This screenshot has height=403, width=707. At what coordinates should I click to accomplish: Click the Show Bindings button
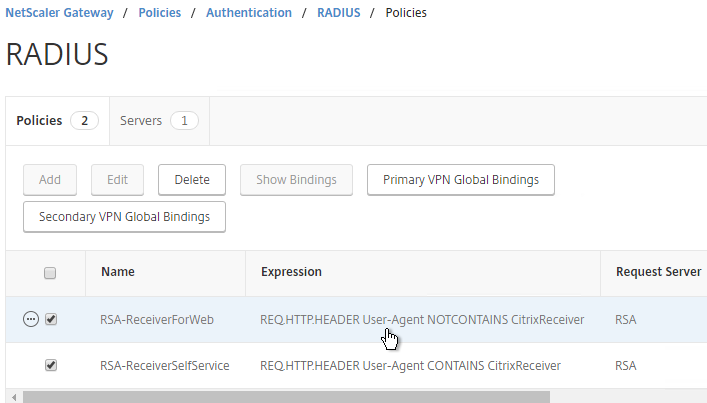(x=296, y=180)
